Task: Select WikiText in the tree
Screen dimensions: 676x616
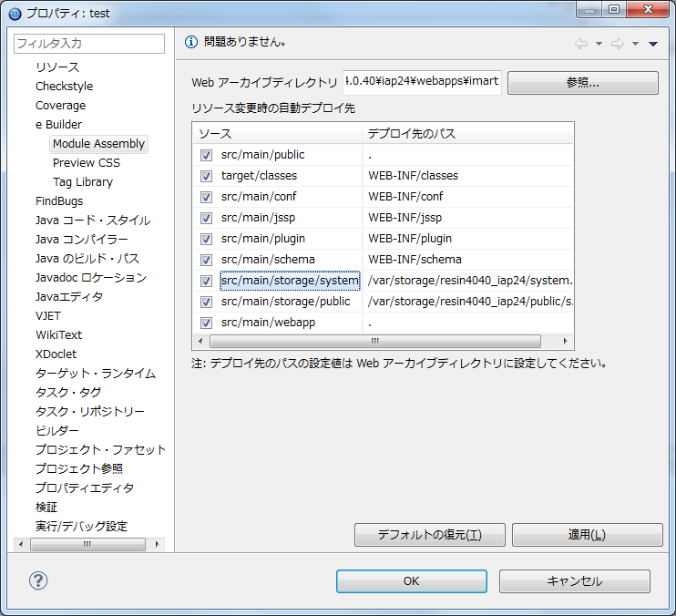Action: [x=58, y=335]
